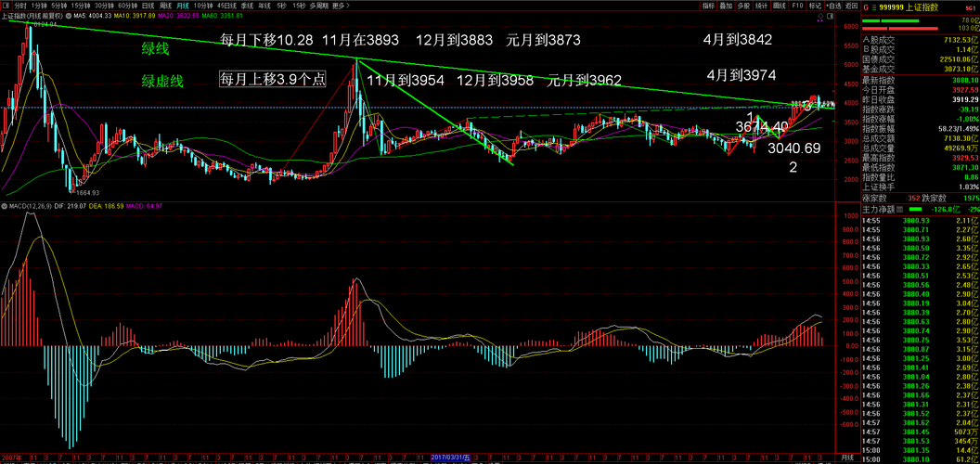The width and height of the screenshot is (980, 464).
Task: Select the 15秒 period
Action: pyautogui.click(x=300, y=6)
